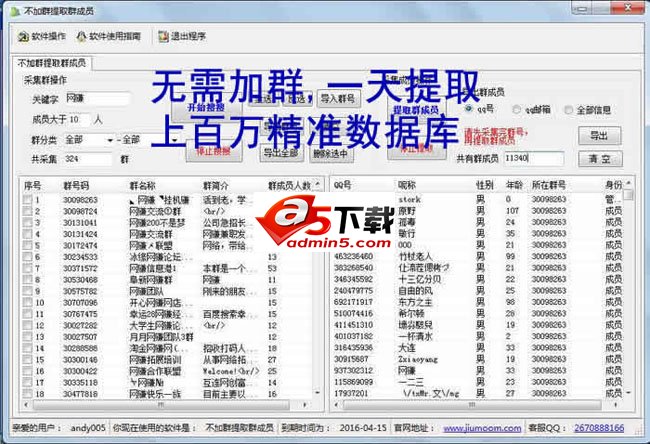Open the 群分类 first 全部 dropdown
This screenshot has height=444, width=650.
click(89, 140)
